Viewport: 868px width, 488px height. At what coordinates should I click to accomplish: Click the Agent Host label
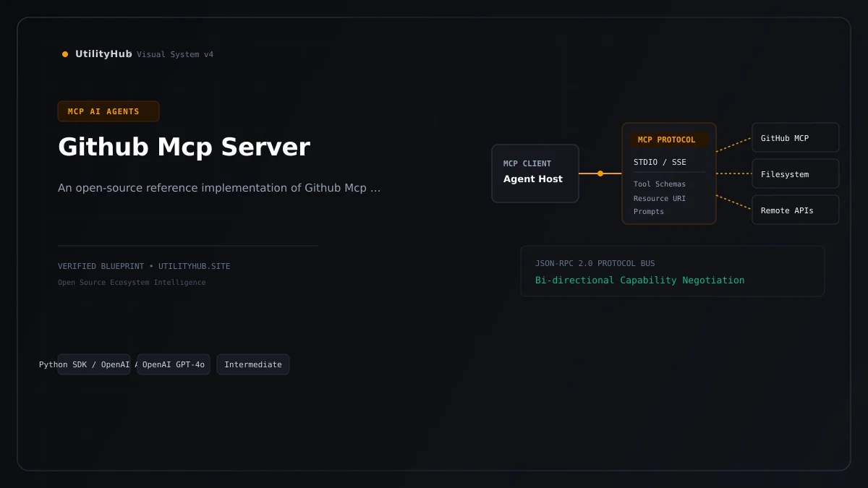[533, 179]
